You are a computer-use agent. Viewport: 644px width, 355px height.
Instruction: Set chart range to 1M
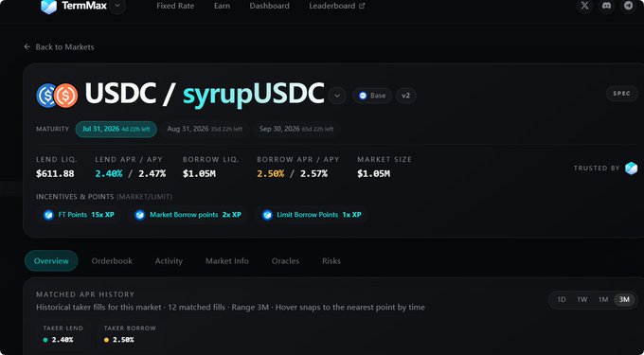603,300
